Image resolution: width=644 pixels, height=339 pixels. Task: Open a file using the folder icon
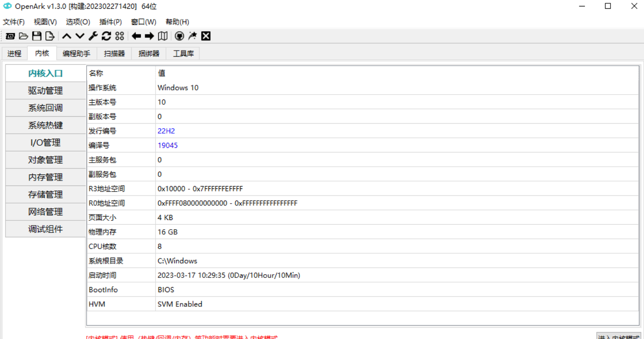click(23, 36)
